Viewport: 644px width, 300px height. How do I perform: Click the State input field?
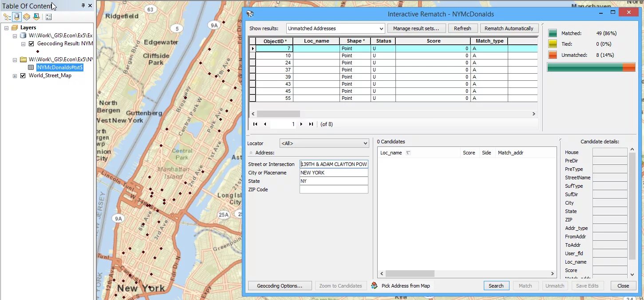(x=334, y=181)
